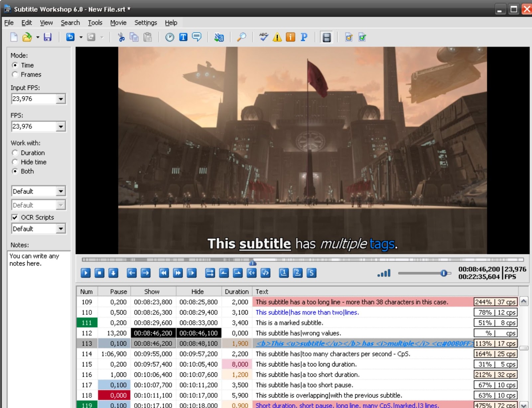Select the Frames mode radio button
Screen dimensions: 532x408
click(x=15, y=74)
